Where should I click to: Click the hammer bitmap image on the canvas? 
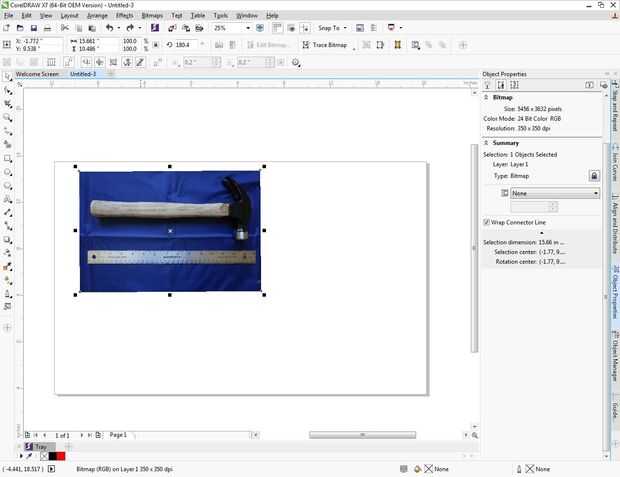coord(170,231)
